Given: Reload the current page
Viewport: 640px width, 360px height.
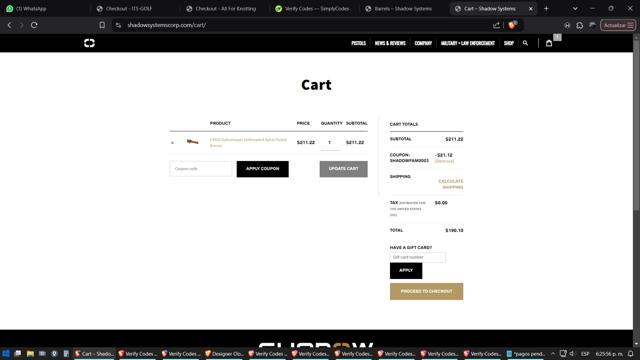Looking at the screenshot, I should (34, 25).
